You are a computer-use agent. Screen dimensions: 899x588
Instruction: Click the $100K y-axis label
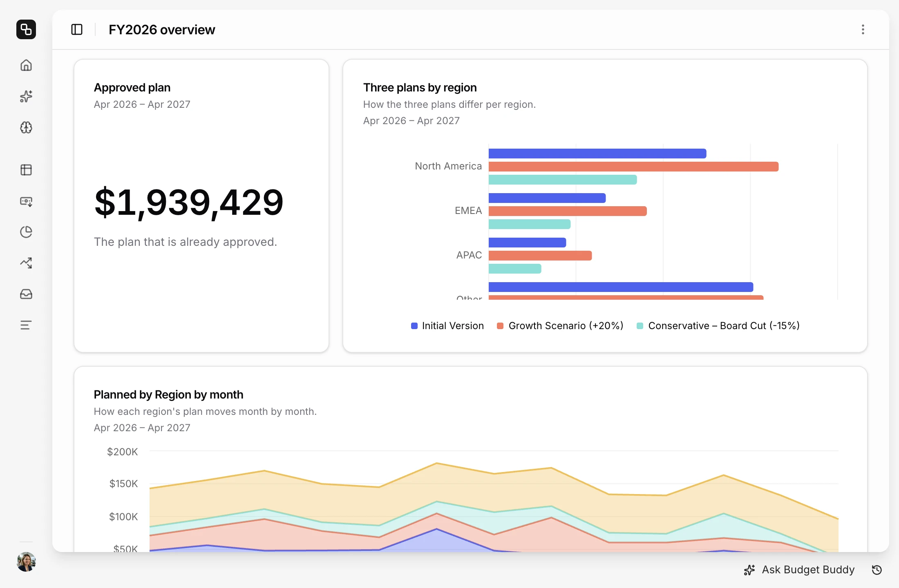pos(123,517)
